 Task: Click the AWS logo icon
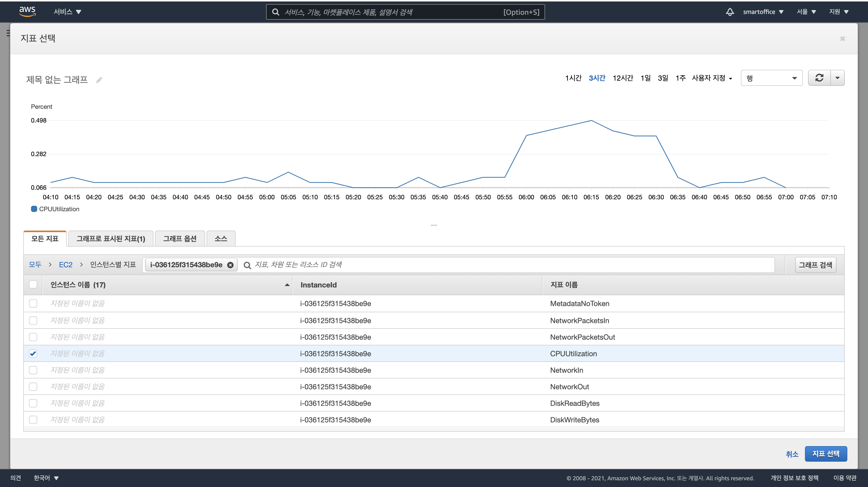click(27, 11)
